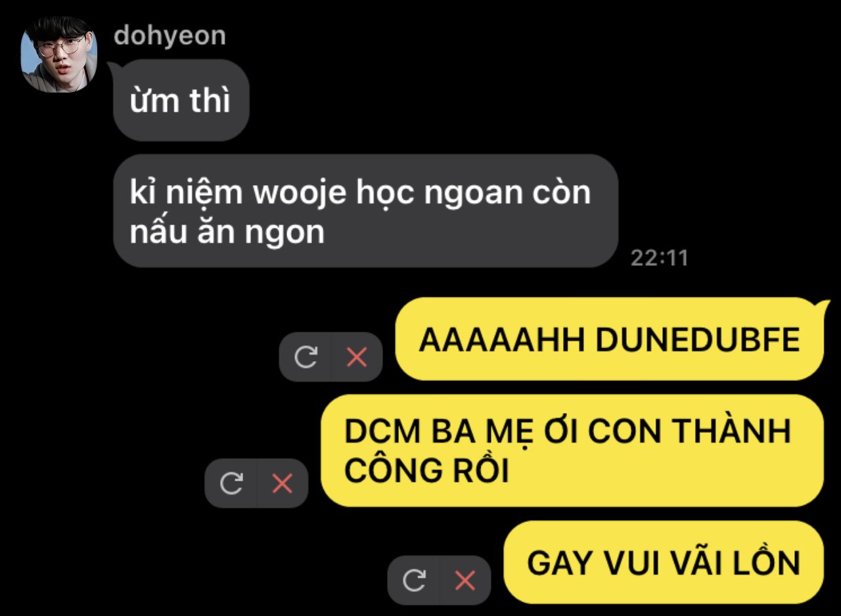Screen dimensions: 841x616
Task: Remove the unsent "GAY VUI" message
Action: click(465, 580)
